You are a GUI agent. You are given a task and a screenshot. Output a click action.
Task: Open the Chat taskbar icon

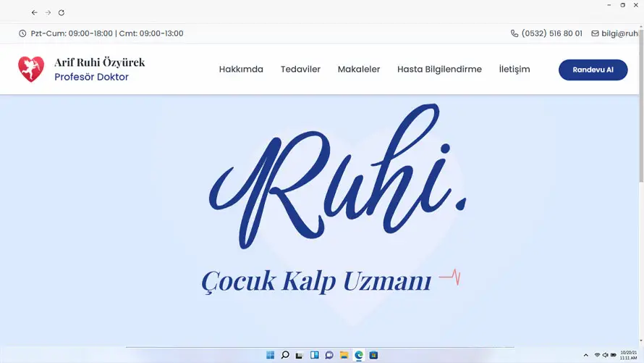click(x=329, y=355)
